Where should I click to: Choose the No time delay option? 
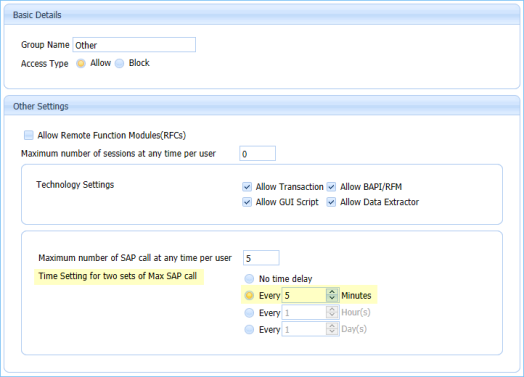pyautogui.click(x=249, y=278)
